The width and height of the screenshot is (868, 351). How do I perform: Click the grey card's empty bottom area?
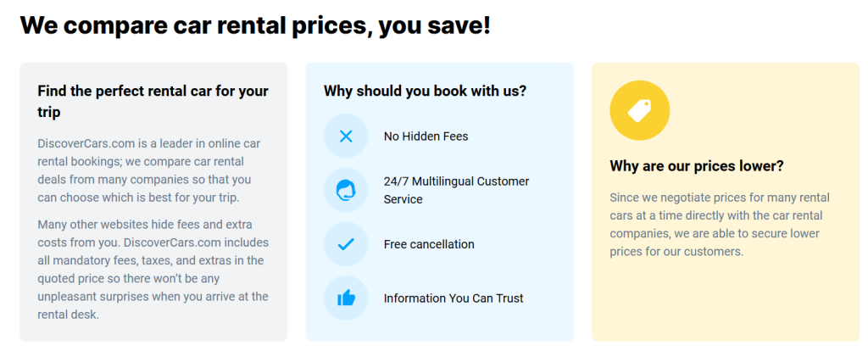tap(153, 331)
